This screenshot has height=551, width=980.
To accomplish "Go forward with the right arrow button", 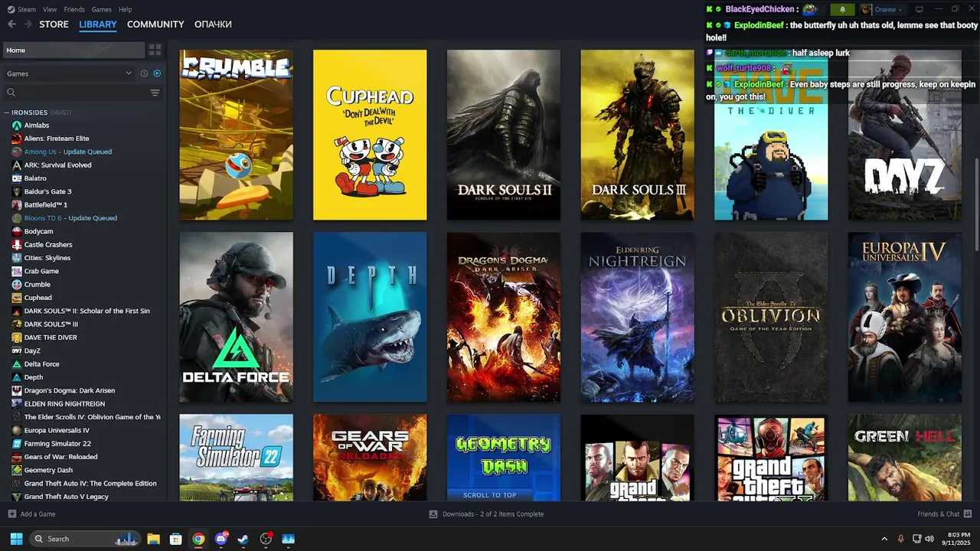I will [28, 24].
